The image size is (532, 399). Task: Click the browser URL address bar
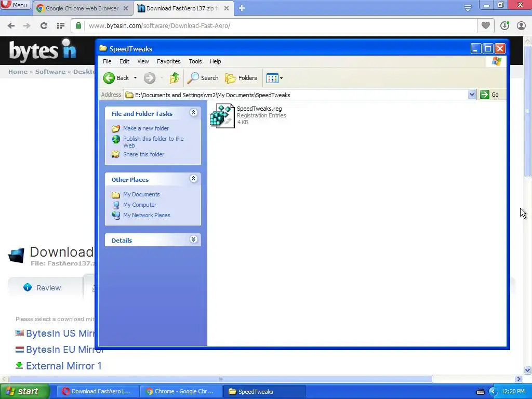pyautogui.click(x=281, y=26)
